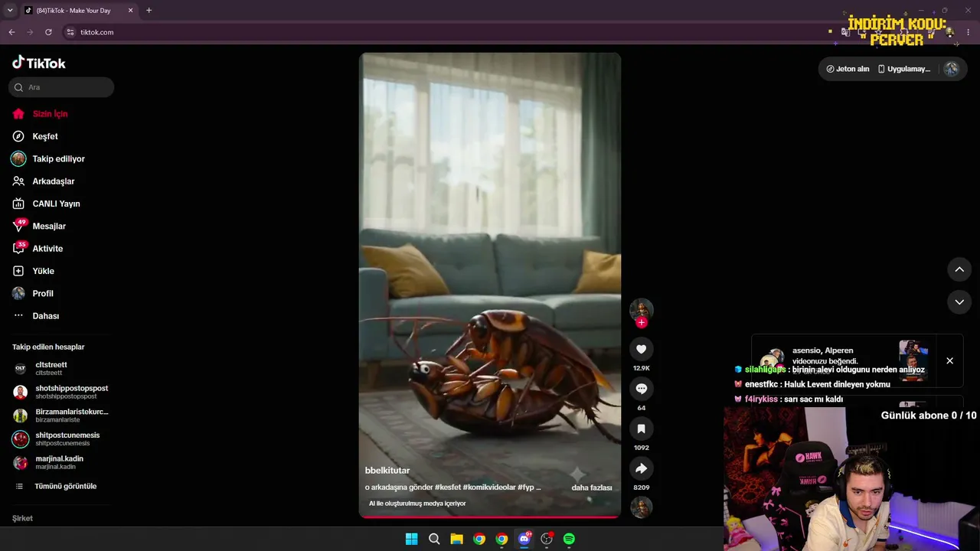Go to previous video with up chevron
Image resolution: width=980 pixels, height=551 pixels.
tap(959, 269)
